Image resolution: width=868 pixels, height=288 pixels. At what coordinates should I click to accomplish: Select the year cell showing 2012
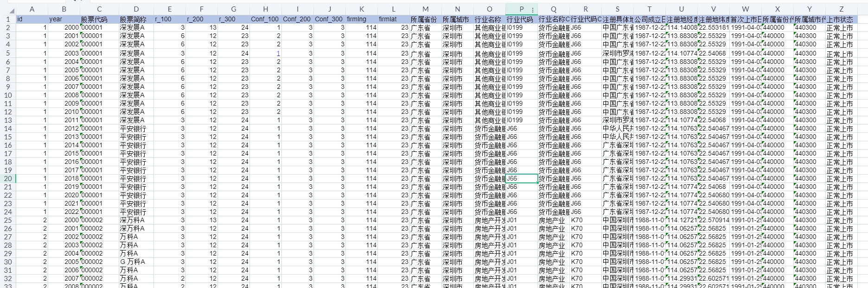tap(64, 129)
